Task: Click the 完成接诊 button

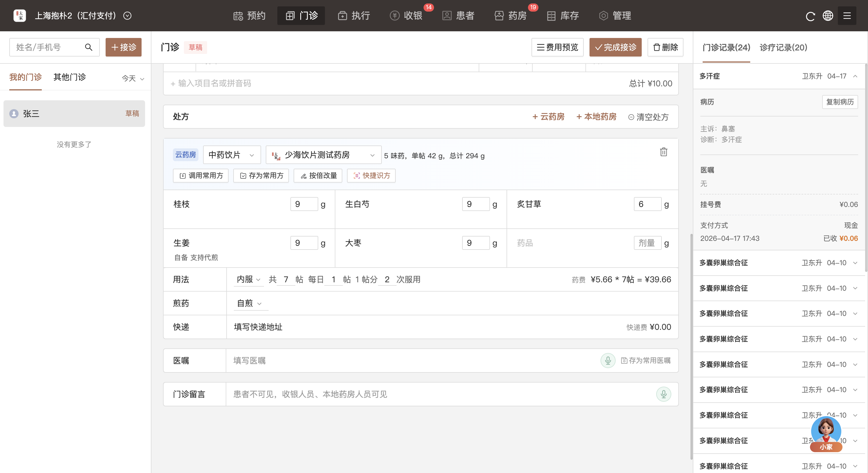Action: pyautogui.click(x=615, y=47)
